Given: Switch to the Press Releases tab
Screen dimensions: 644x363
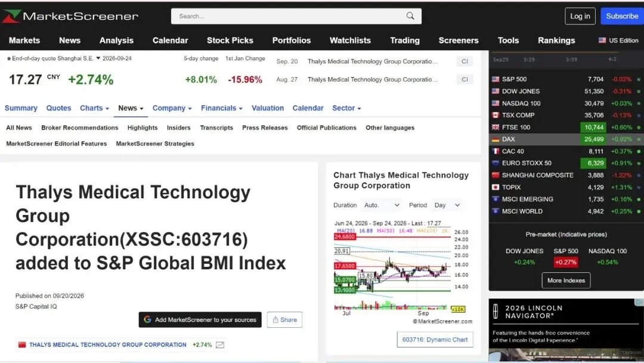Looking at the screenshot, I should [265, 128].
